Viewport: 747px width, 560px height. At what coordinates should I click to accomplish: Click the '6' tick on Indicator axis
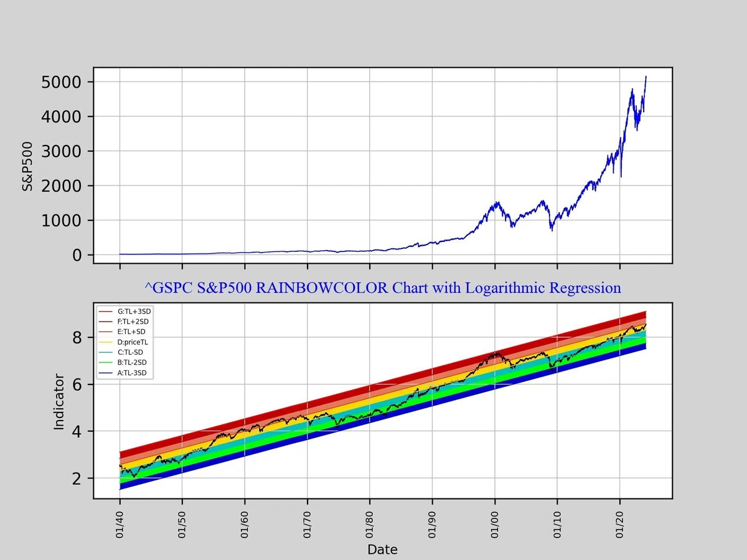[x=78, y=385]
